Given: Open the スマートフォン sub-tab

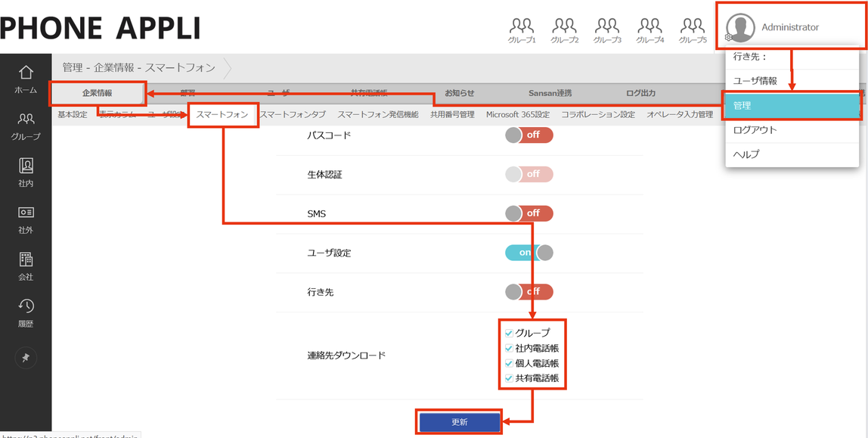Looking at the screenshot, I should [222, 115].
